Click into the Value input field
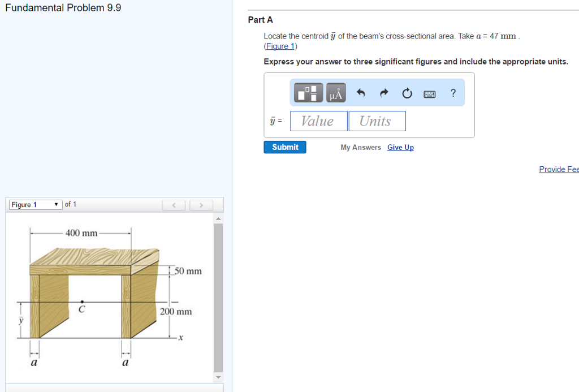Viewport: 579px width, 392px height. (319, 121)
